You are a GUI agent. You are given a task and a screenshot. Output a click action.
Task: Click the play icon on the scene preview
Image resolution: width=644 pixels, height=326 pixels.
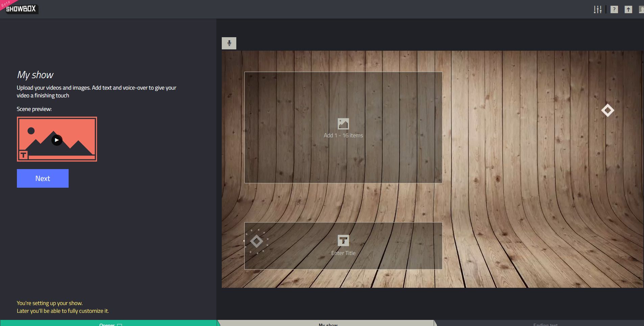coord(56,140)
